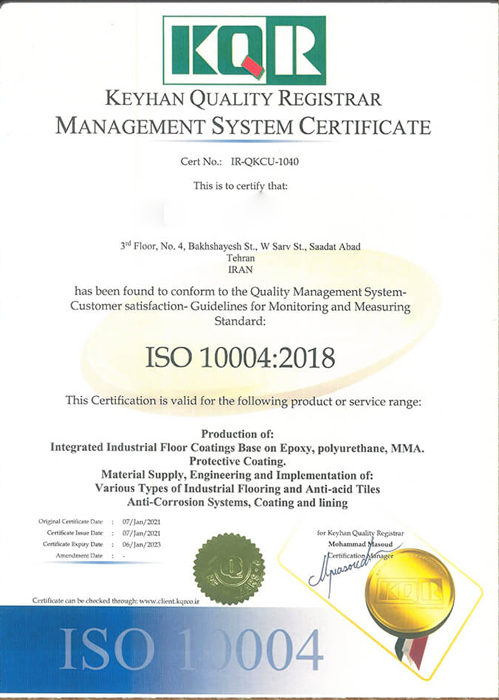
Task: Click the large 'ISO 10004' text in blue banner
Action: 191,650
